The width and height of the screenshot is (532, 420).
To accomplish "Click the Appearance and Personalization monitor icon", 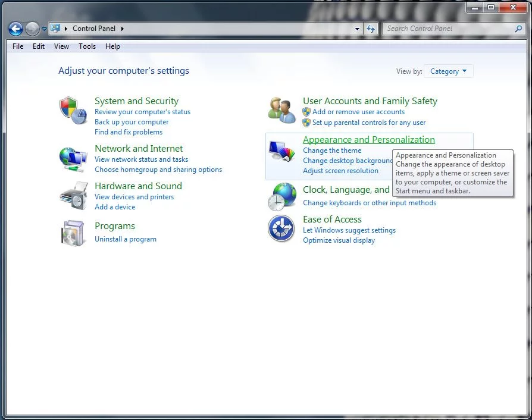I will coord(281,151).
